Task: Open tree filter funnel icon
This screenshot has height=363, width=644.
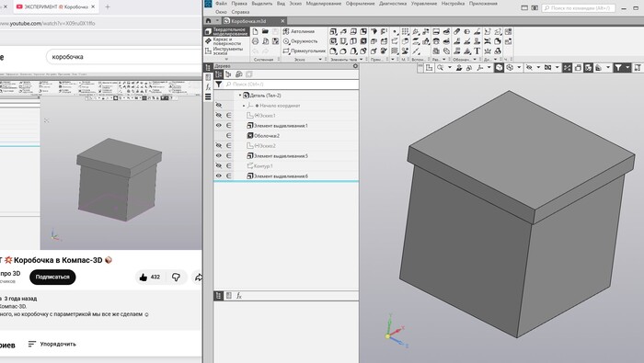Action: click(x=219, y=84)
